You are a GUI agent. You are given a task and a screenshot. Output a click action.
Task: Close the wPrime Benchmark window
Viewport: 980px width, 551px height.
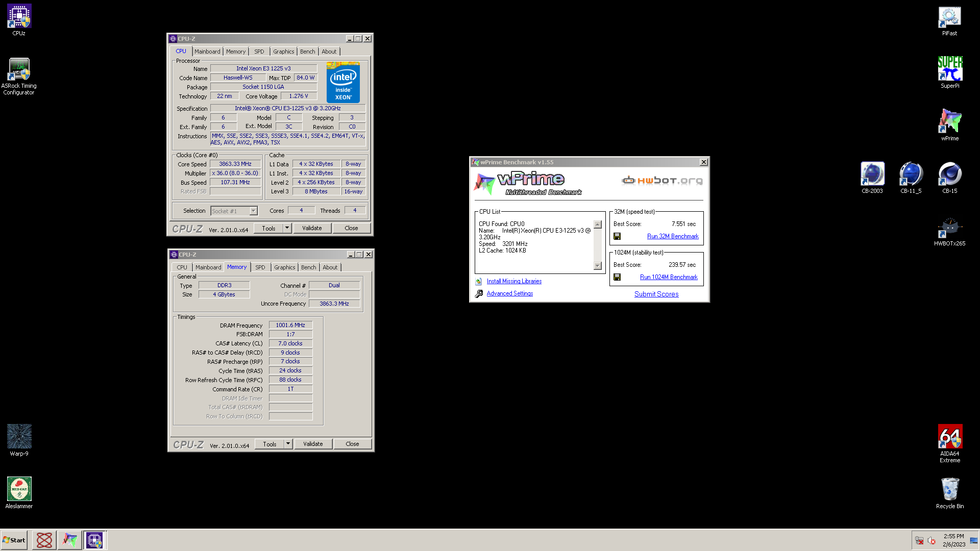[703, 162]
